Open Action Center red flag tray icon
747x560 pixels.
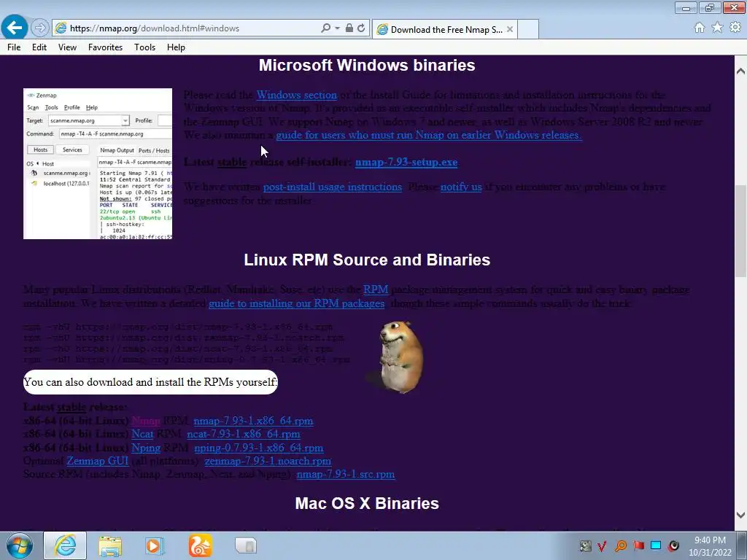(x=638, y=545)
